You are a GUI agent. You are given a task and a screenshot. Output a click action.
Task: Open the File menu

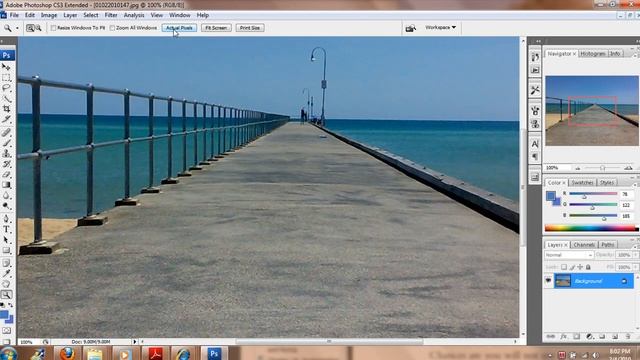tap(14, 15)
